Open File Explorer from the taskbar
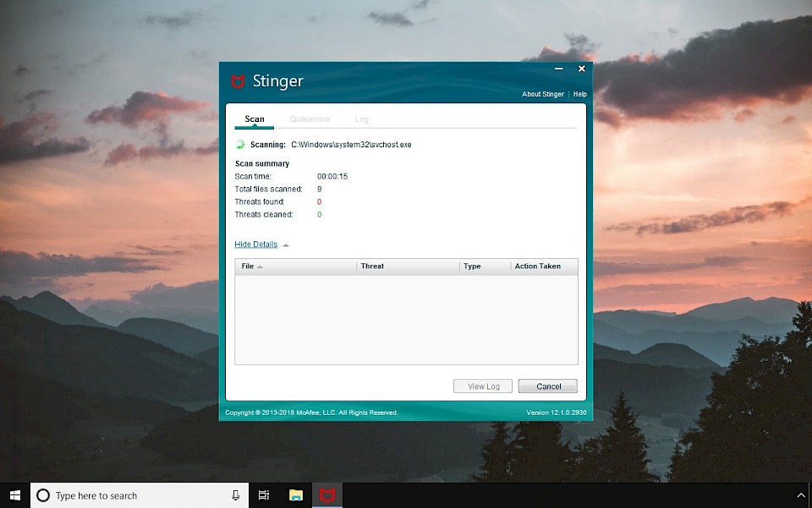Viewport: 812px width, 508px height. click(x=296, y=495)
